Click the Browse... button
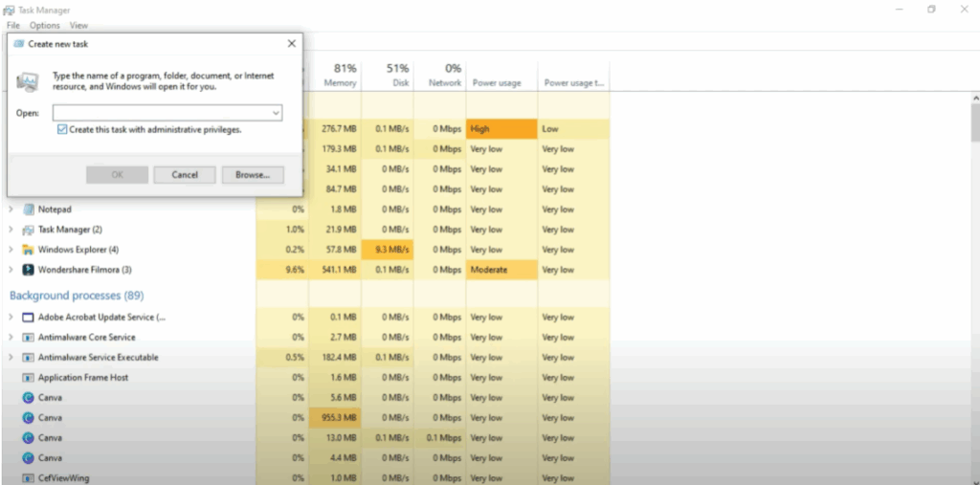 253,175
